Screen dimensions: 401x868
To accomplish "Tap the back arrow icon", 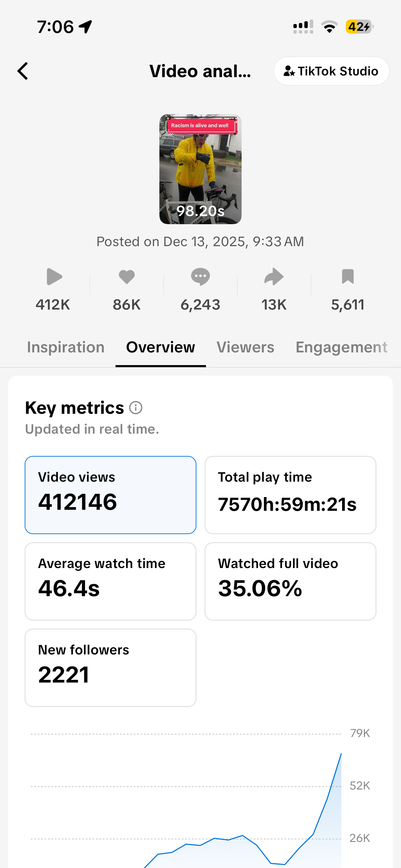I will tap(23, 71).
